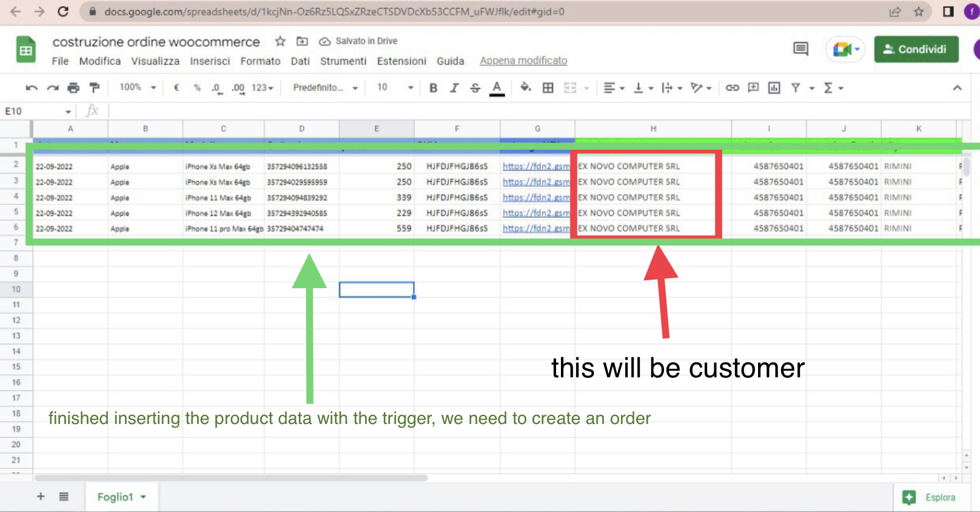
Task: Click the Insert link icon
Action: tap(733, 88)
